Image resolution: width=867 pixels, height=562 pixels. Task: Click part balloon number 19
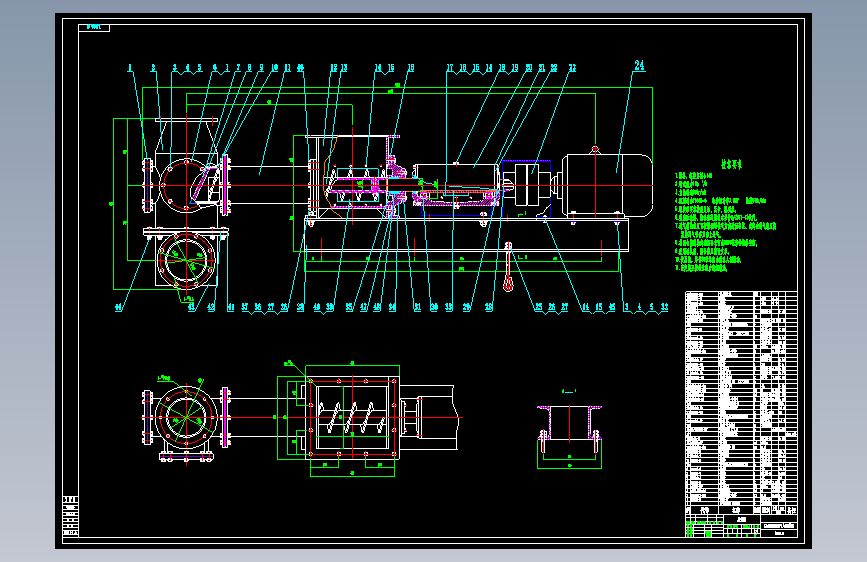click(515, 68)
